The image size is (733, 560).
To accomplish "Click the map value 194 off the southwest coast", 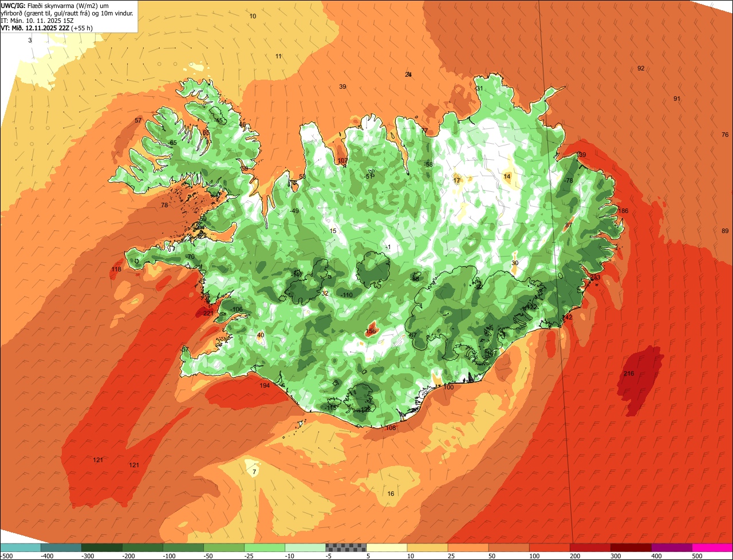I will (x=265, y=386).
